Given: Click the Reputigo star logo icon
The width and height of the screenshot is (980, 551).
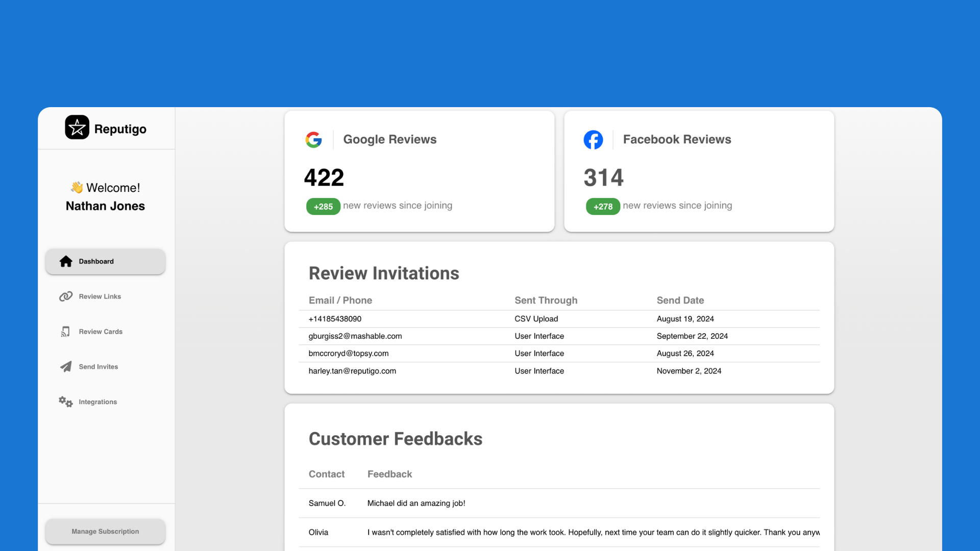Looking at the screenshot, I should tap(77, 127).
